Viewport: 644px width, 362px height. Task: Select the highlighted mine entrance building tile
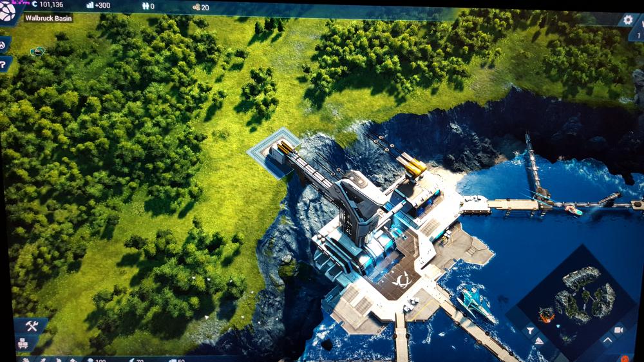(x=274, y=153)
